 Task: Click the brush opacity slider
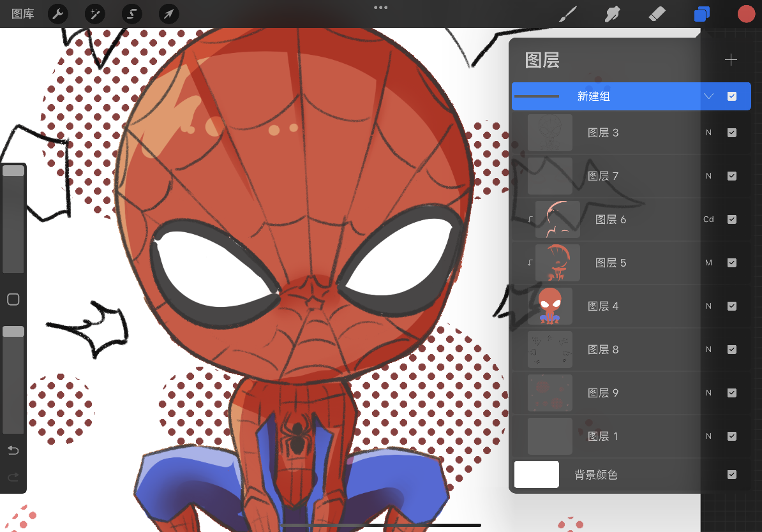point(13,380)
